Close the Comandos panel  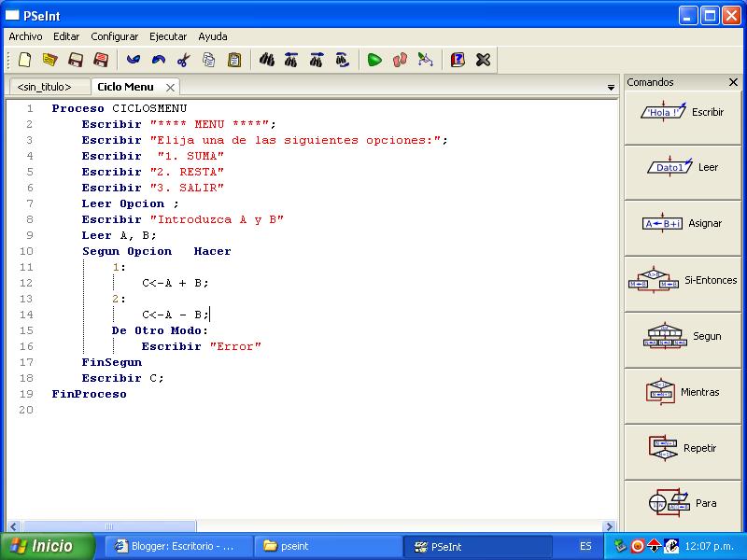click(x=733, y=82)
